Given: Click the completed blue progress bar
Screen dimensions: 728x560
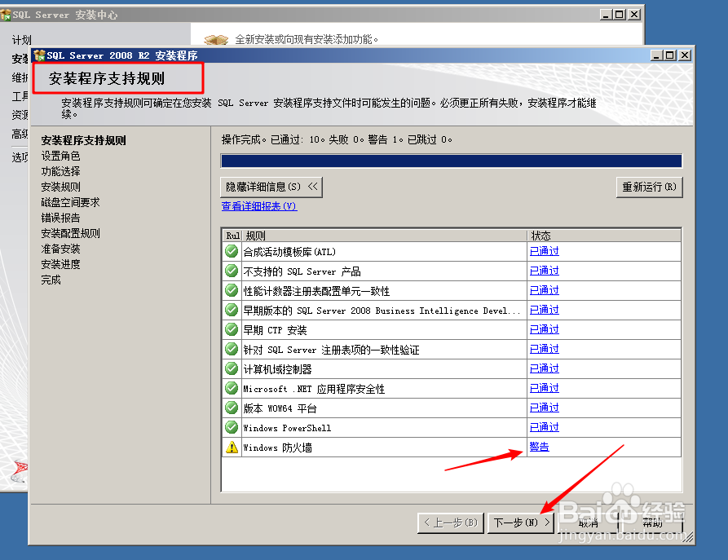Looking at the screenshot, I should click(452, 161).
